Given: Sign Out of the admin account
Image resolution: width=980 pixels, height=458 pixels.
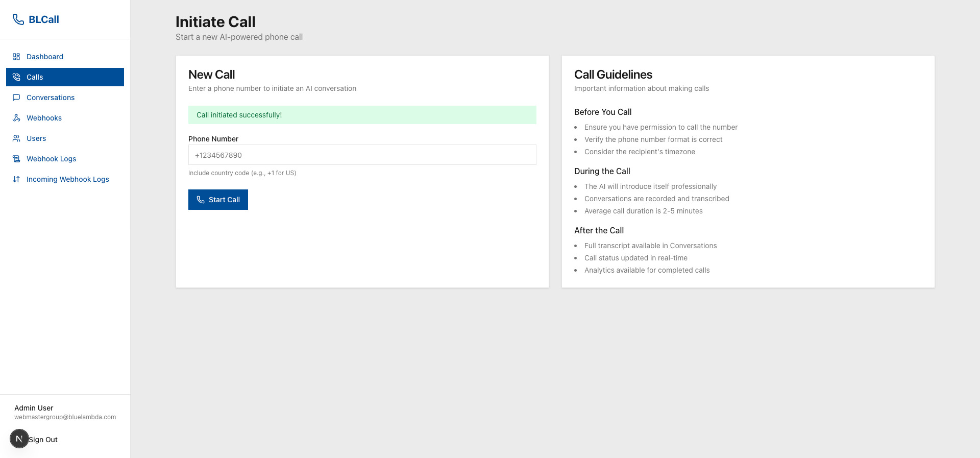Looking at the screenshot, I should [43, 440].
